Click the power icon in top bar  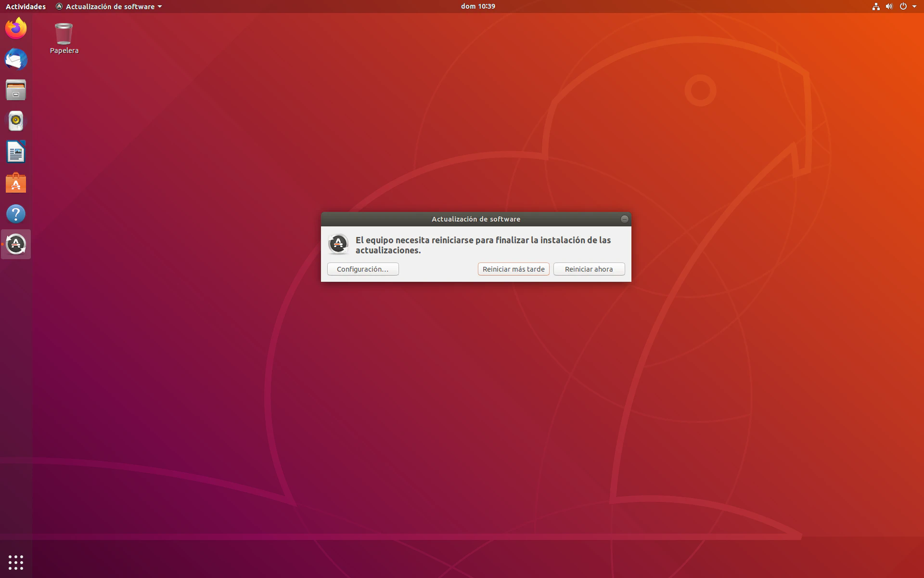903,6
